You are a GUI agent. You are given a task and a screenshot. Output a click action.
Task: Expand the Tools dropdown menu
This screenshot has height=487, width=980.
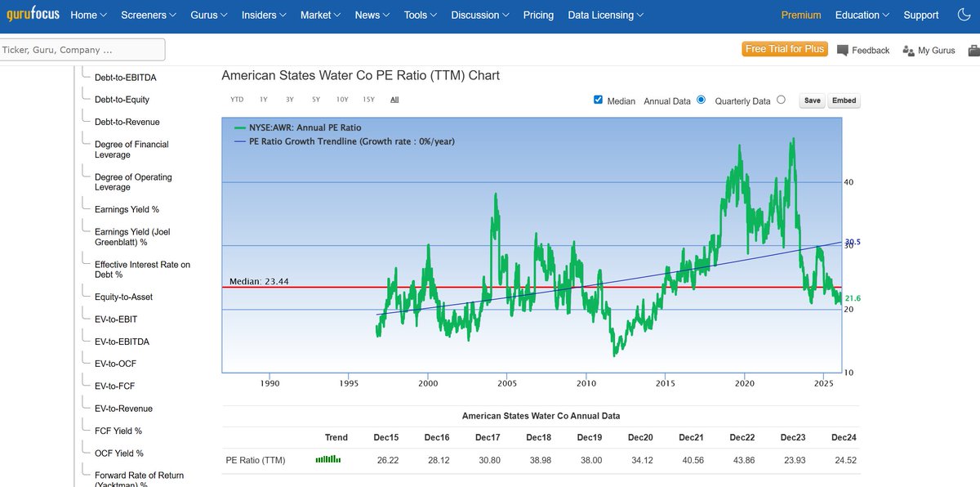coord(421,15)
